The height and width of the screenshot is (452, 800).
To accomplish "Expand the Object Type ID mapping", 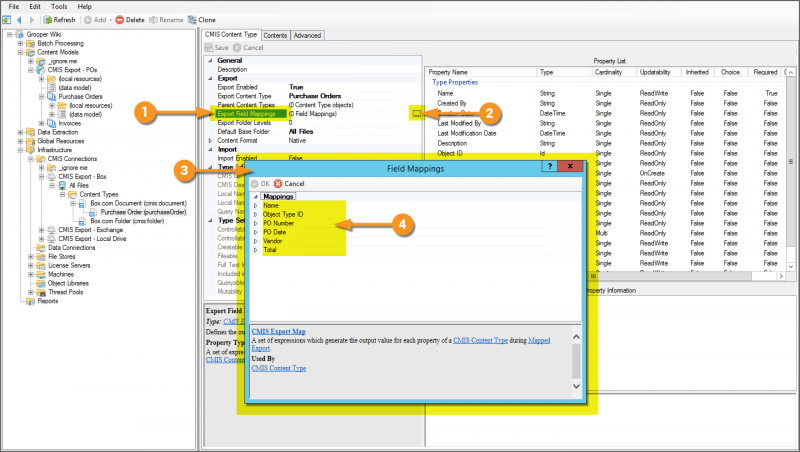I will pos(256,214).
